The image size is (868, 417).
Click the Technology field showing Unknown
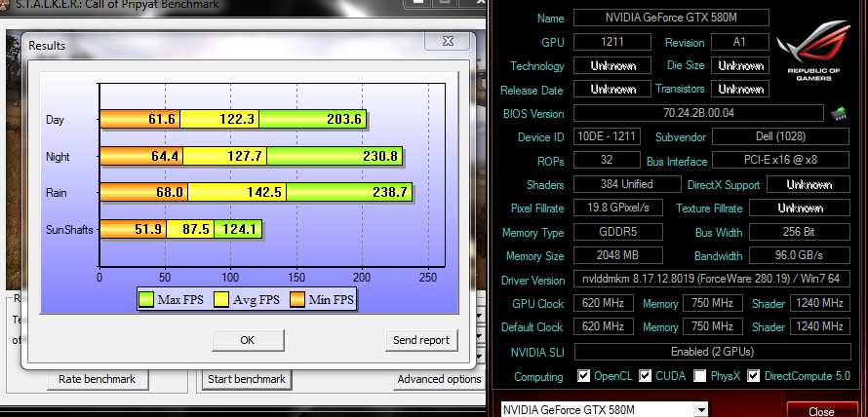pos(612,66)
